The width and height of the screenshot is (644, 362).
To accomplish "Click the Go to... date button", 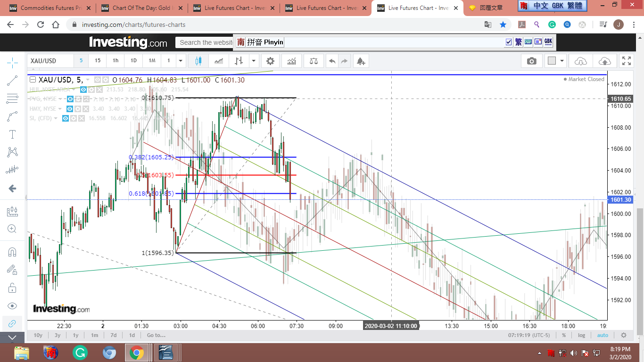I will [156, 335].
